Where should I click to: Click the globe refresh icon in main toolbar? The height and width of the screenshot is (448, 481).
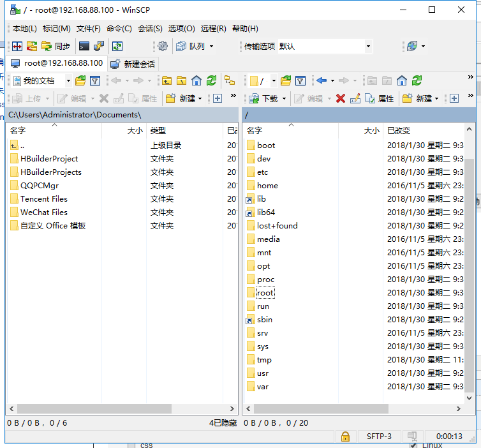point(412,47)
